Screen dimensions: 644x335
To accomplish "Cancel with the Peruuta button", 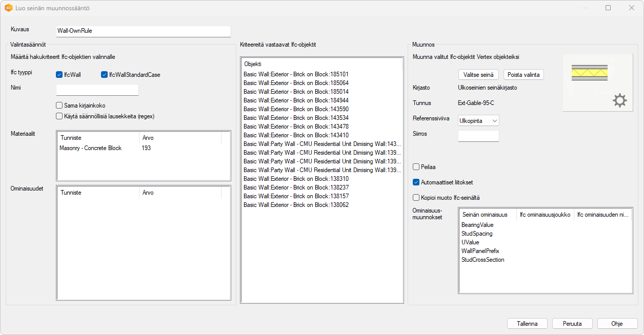I will [572, 324].
